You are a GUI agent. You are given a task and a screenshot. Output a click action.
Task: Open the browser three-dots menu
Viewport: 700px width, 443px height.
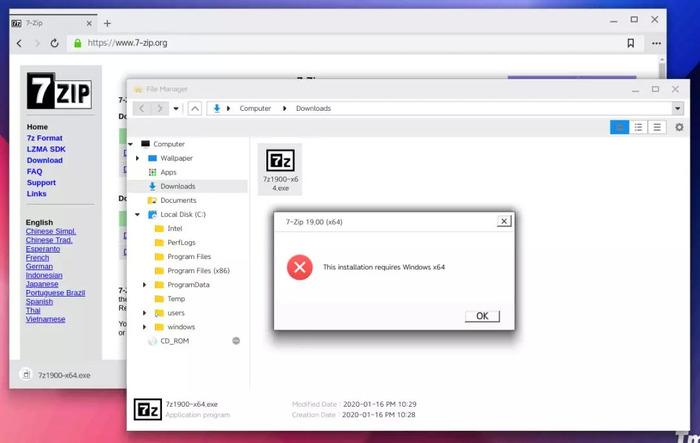656,43
